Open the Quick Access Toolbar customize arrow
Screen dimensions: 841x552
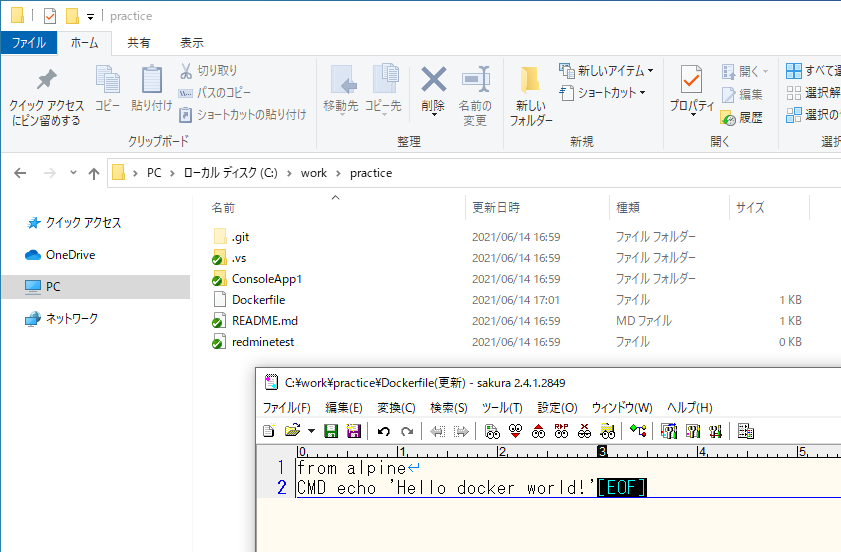(x=91, y=17)
